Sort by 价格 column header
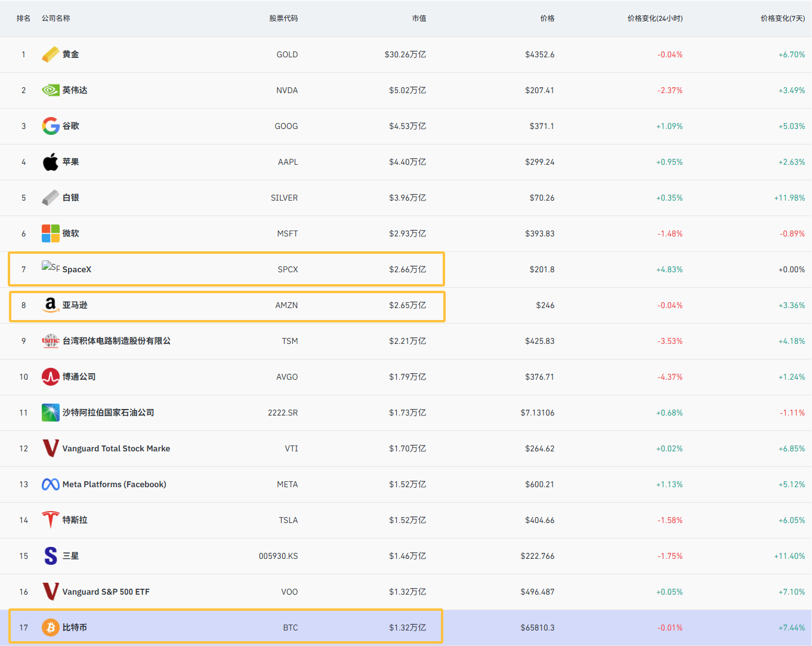The width and height of the screenshot is (812, 646). click(547, 19)
